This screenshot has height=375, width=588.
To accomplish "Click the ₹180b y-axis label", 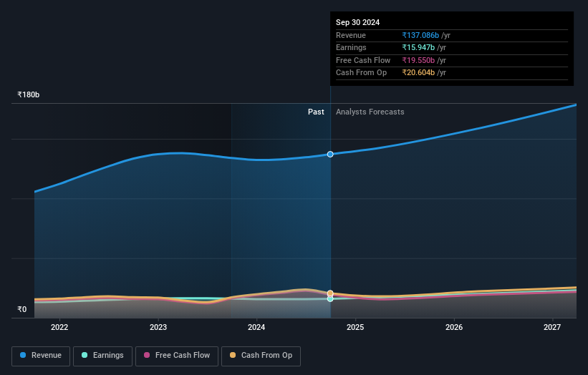I will tap(28, 94).
